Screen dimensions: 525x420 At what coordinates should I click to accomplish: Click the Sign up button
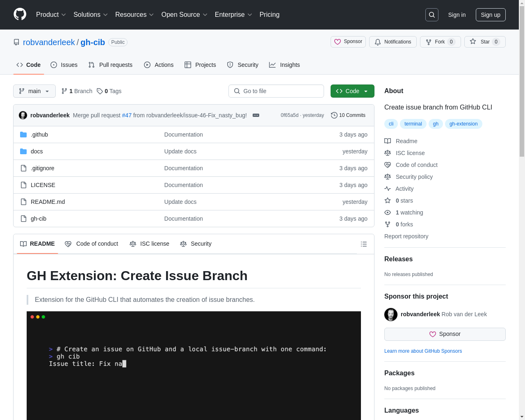coord(491,15)
